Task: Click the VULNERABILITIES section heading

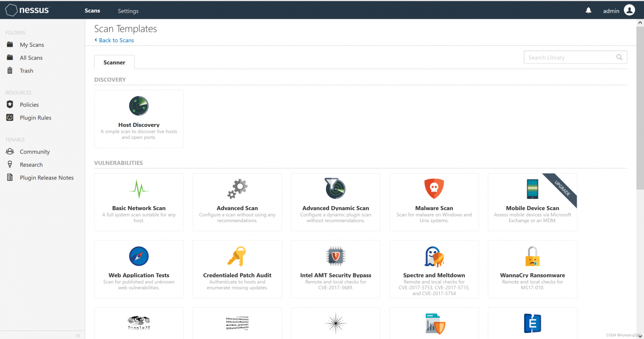Action: pos(119,163)
